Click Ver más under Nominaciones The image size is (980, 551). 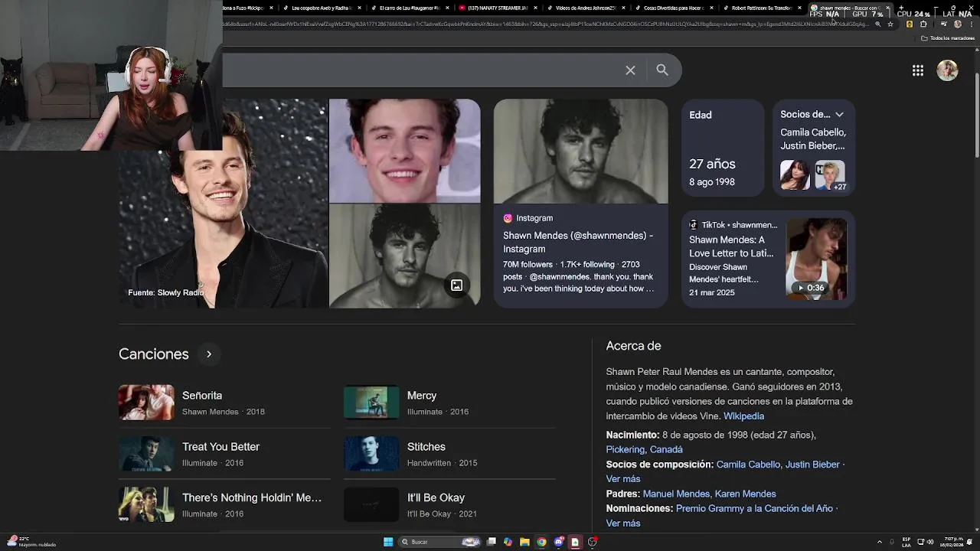[x=622, y=523]
